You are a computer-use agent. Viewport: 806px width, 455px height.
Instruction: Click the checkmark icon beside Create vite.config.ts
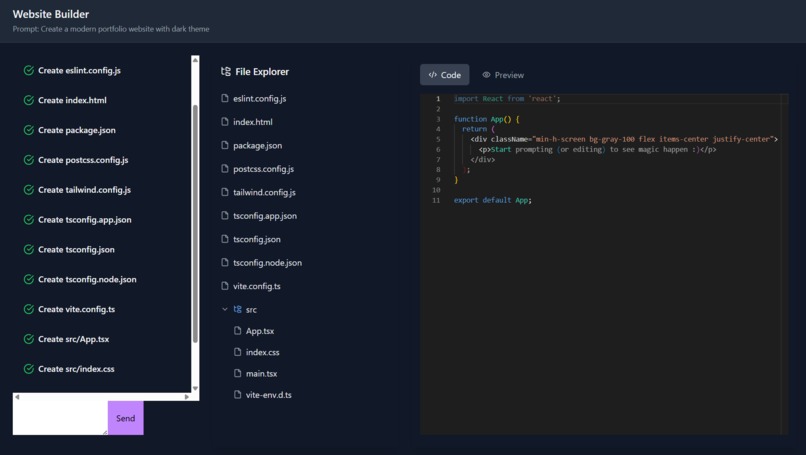[29, 309]
